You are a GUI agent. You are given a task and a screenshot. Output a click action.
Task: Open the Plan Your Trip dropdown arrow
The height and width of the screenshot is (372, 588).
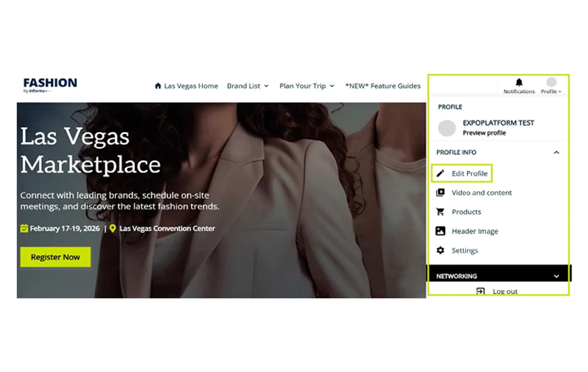[x=332, y=86]
